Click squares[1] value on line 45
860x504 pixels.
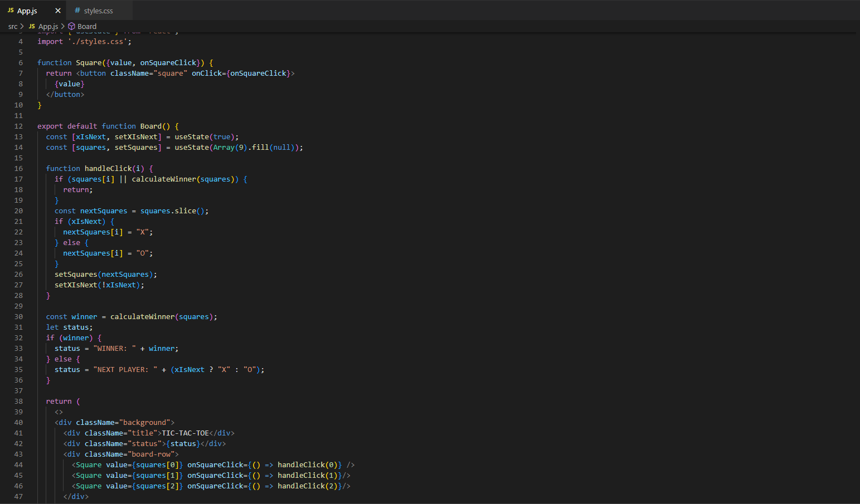click(x=158, y=476)
